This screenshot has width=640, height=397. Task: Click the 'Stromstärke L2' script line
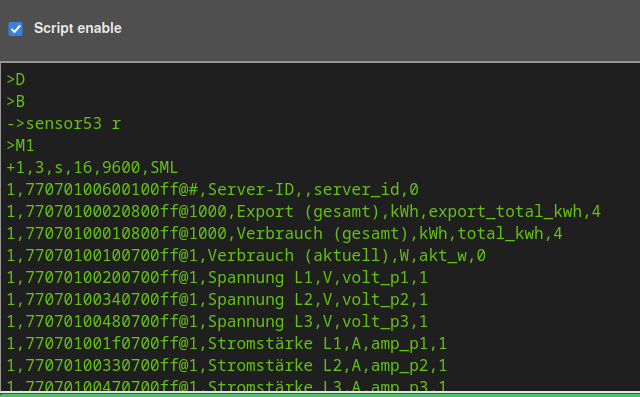[x=227, y=366]
